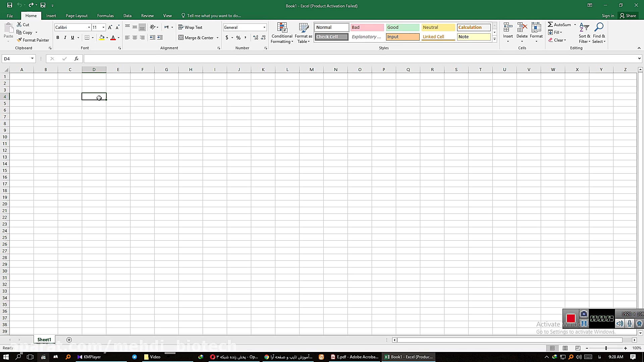
Task: Align text right in cell
Action: 142,38
